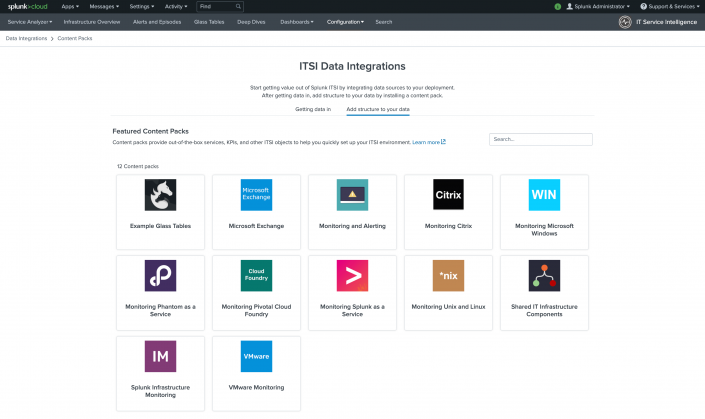This screenshot has width=705, height=419.
Task: Switch to the Getting data in tab
Action: click(313, 109)
